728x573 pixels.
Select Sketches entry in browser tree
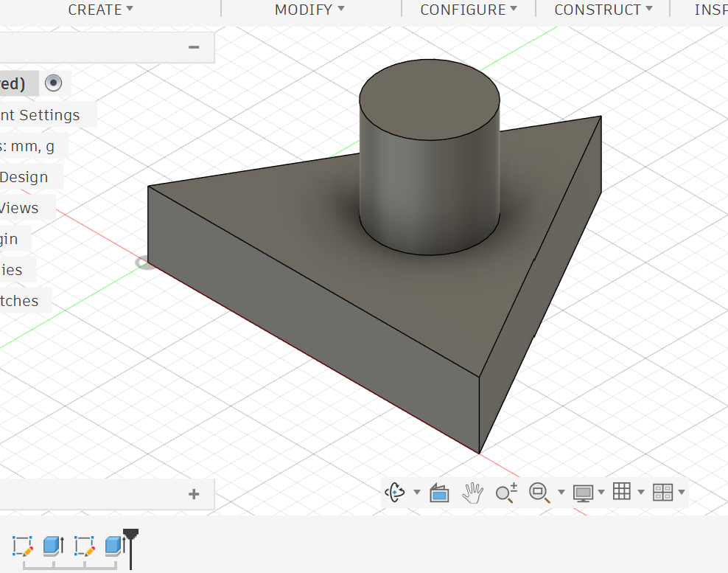tap(19, 301)
